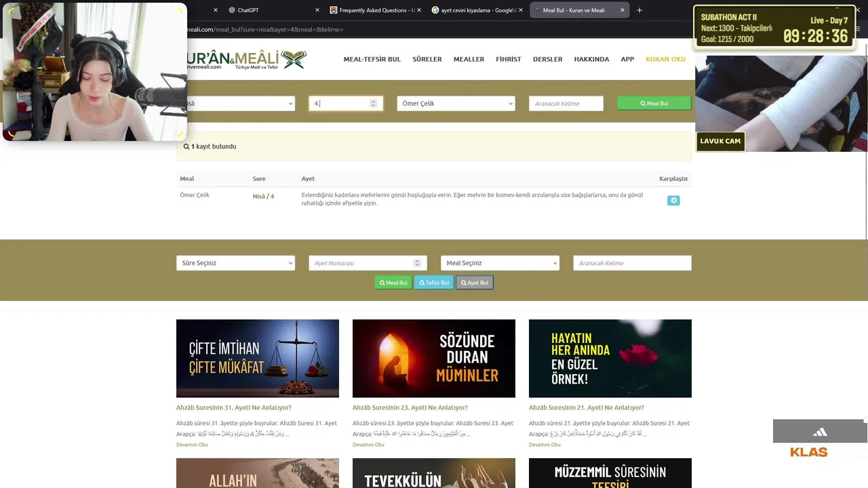Open the MEALLER menu item
The image size is (868, 488).
pyautogui.click(x=469, y=60)
